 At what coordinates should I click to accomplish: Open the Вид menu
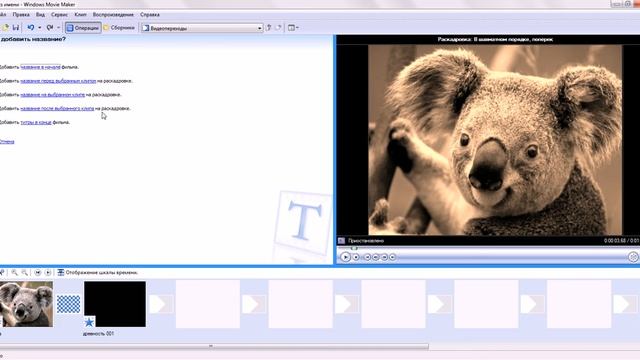[x=40, y=15]
